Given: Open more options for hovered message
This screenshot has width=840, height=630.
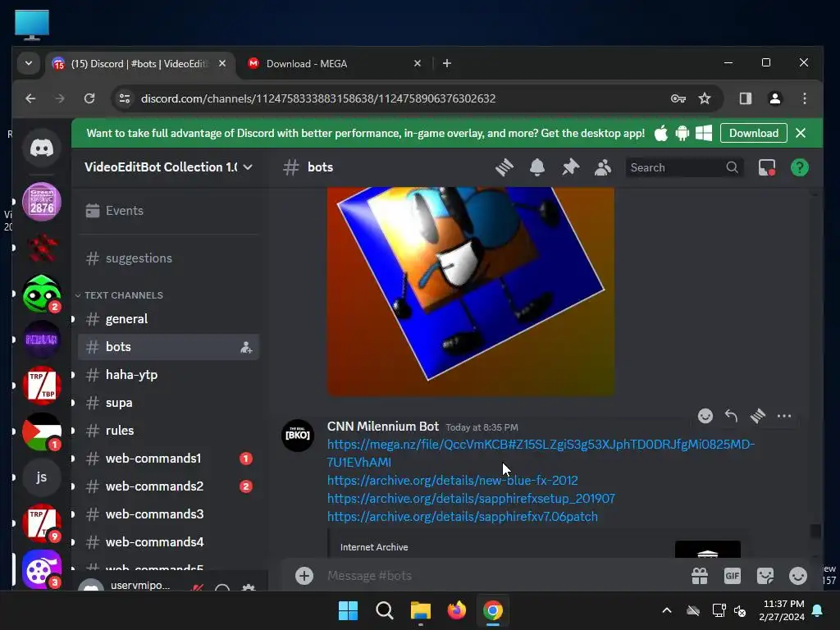Looking at the screenshot, I should (x=783, y=416).
